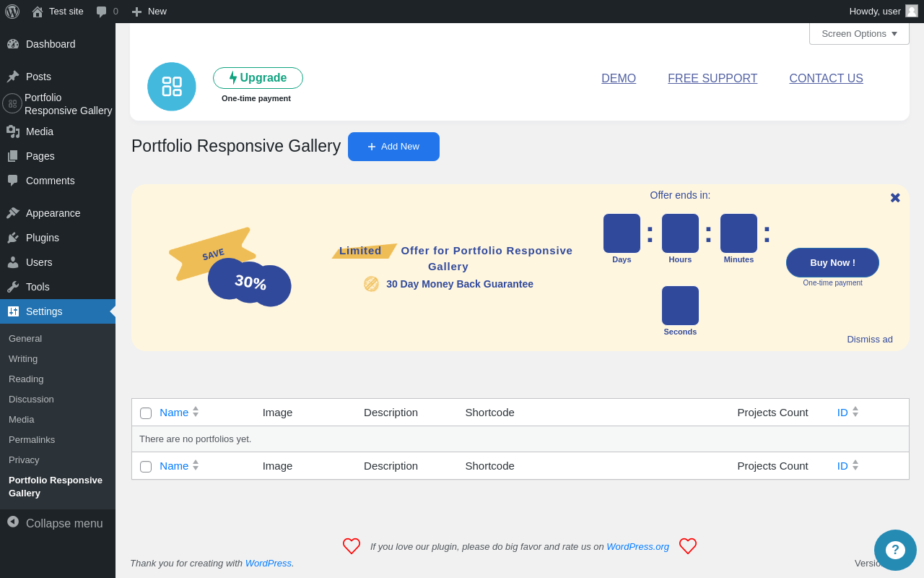Click the New content plus icon
Image resolution: width=924 pixels, height=578 pixels.
click(x=136, y=12)
